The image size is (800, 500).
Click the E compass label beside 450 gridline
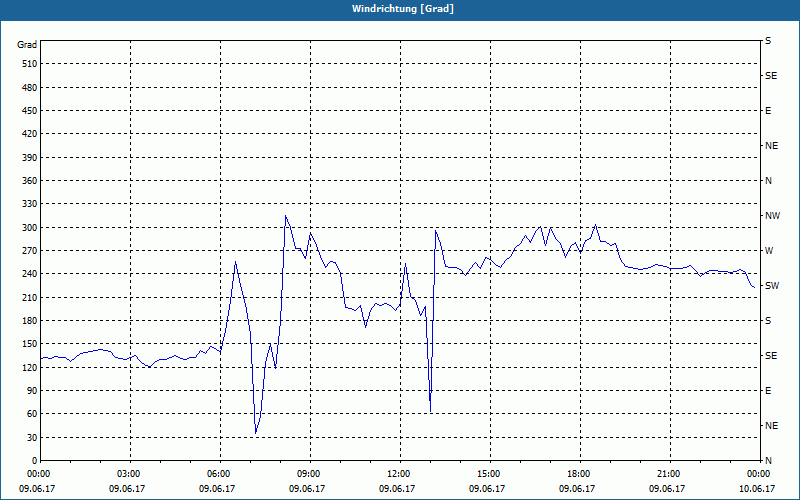point(768,111)
